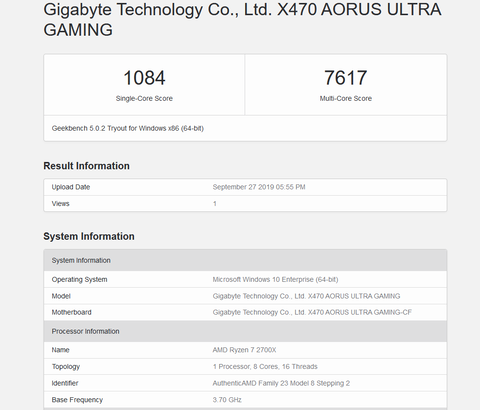
Task: Click the Identifier row label
Action: tap(65, 383)
